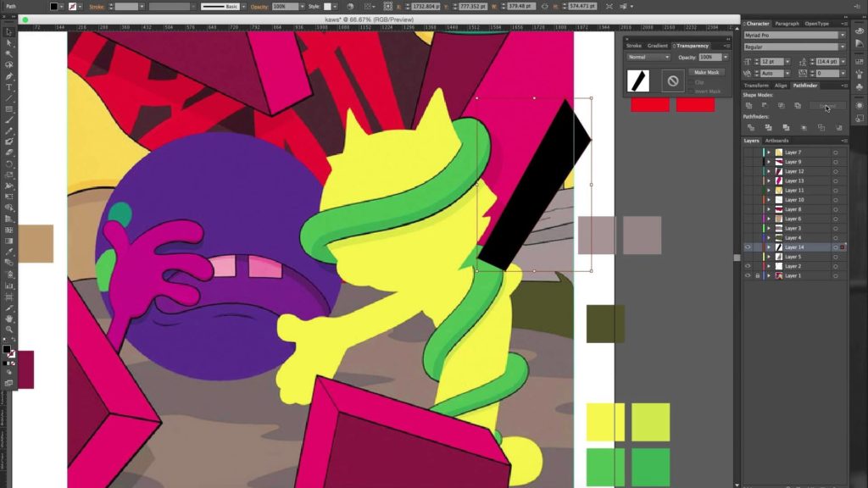Image resolution: width=868 pixels, height=488 pixels.
Task: Open the Myriad Pro font dropdown
Action: (794, 36)
